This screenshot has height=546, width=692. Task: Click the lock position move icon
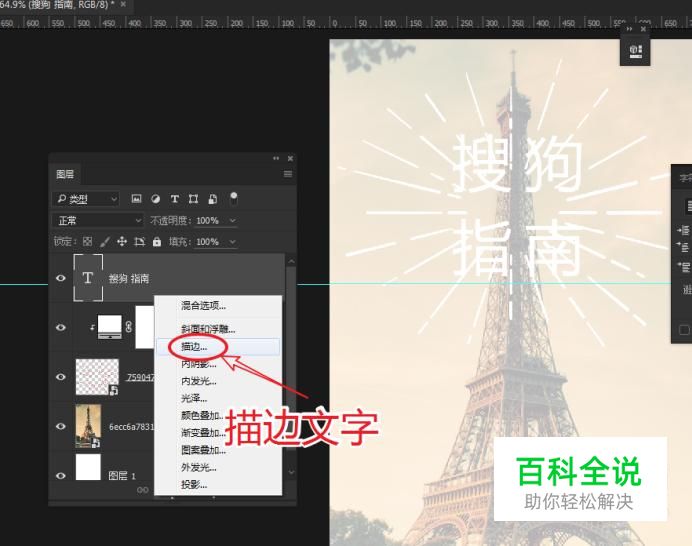tap(122, 241)
